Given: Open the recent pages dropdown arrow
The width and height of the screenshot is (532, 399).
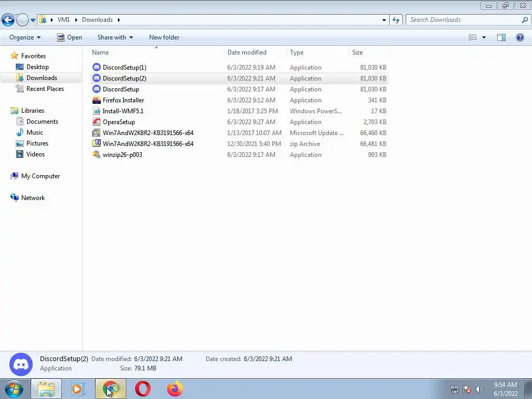Looking at the screenshot, I should pyautogui.click(x=33, y=20).
